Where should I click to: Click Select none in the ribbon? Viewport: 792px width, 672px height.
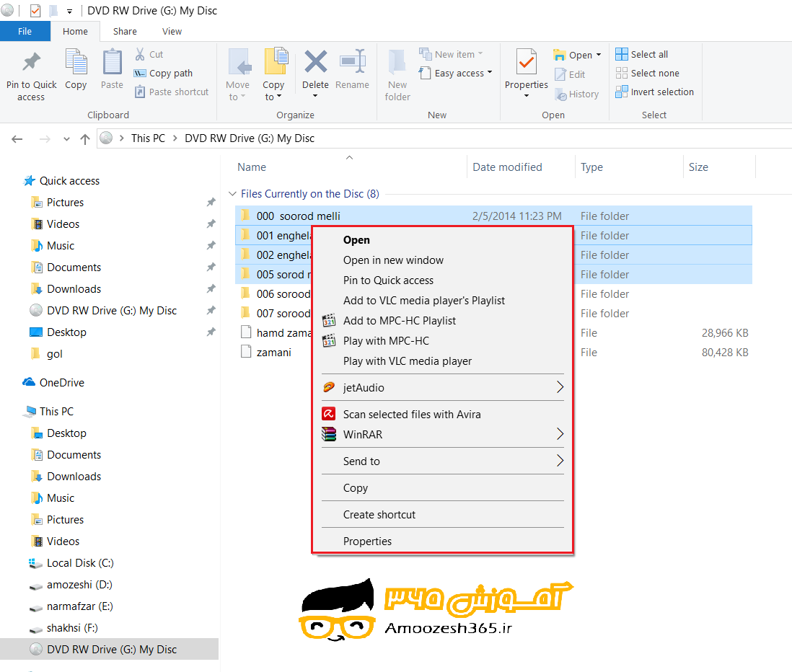tap(647, 74)
